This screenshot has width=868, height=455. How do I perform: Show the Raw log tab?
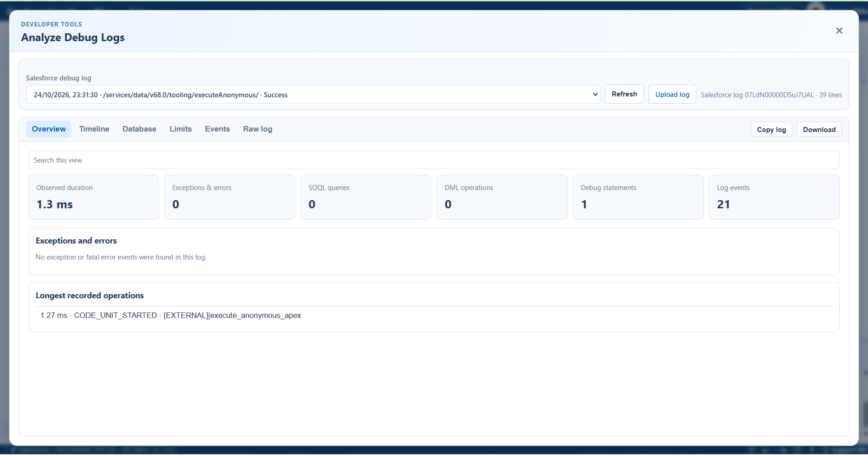coord(258,129)
